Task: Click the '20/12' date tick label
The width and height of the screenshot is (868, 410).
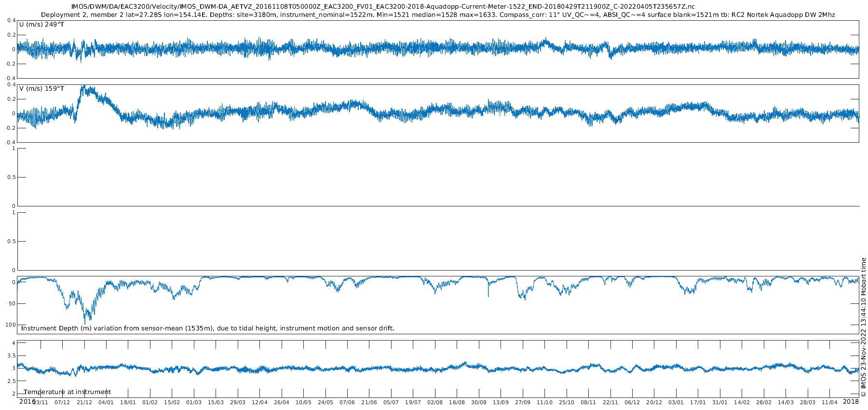Action: click(654, 402)
